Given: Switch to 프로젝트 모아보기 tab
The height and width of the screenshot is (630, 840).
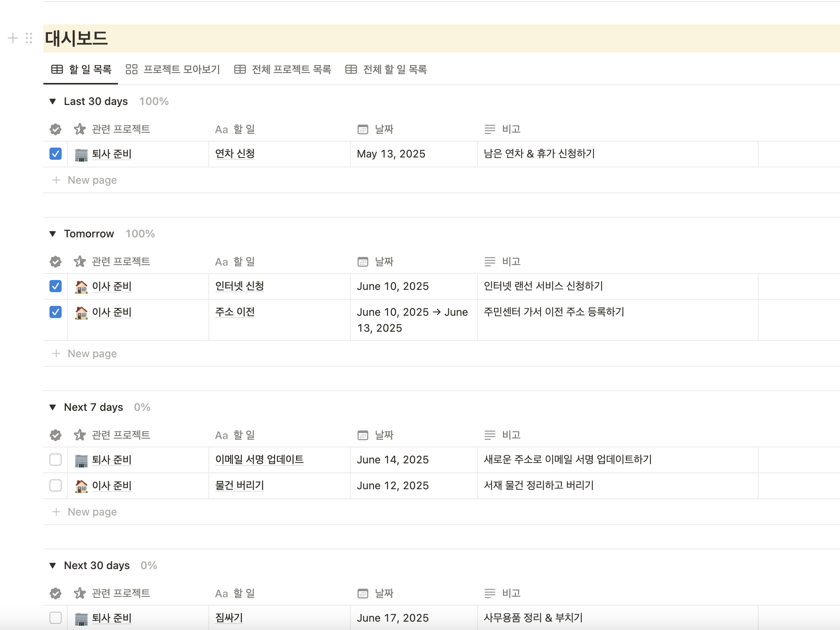Looking at the screenshot, I should click(173, 70).
